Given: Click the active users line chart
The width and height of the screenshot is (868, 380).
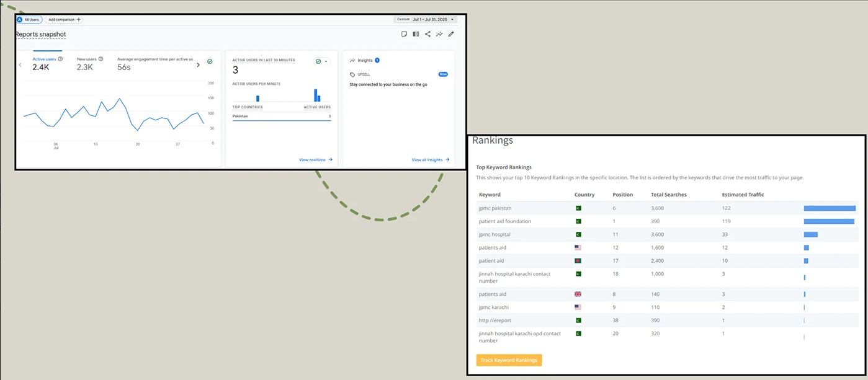Looking at the screenshot, I should [x=114, y=113].
